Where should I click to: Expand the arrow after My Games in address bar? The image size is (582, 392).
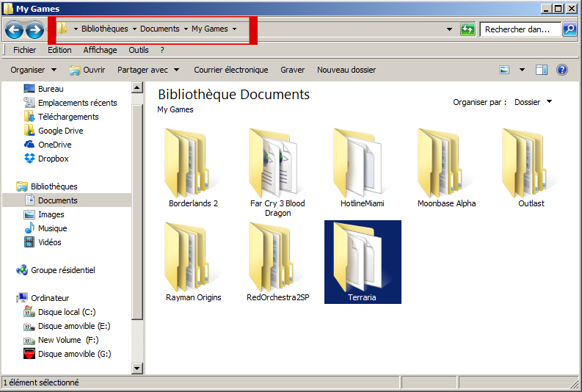pos(235,29)
